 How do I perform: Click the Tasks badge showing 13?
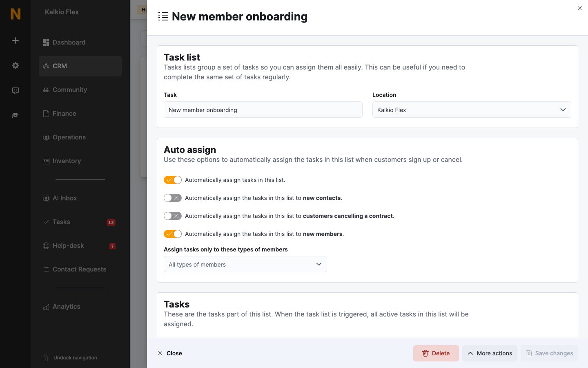[x=111, y=222]
